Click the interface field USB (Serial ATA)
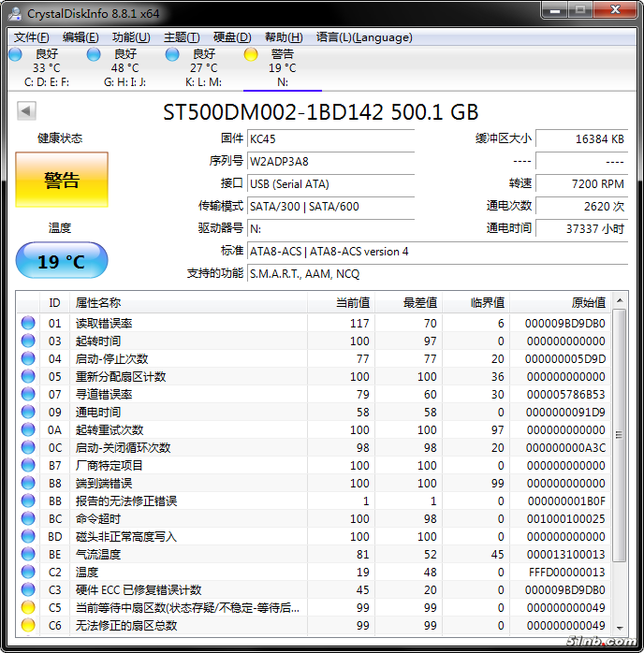This screenshot has height=653, width=644. (330, 183)
